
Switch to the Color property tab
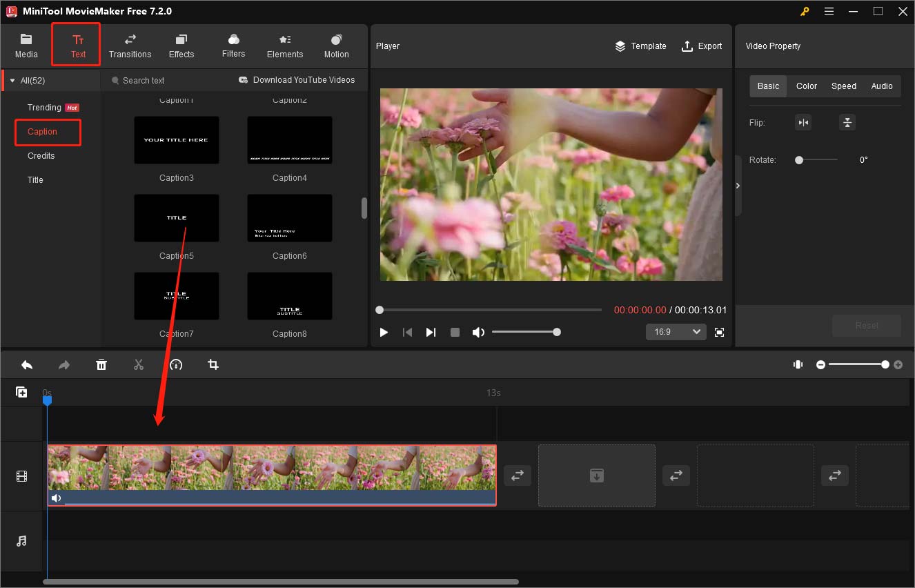[x=806, y=86]
